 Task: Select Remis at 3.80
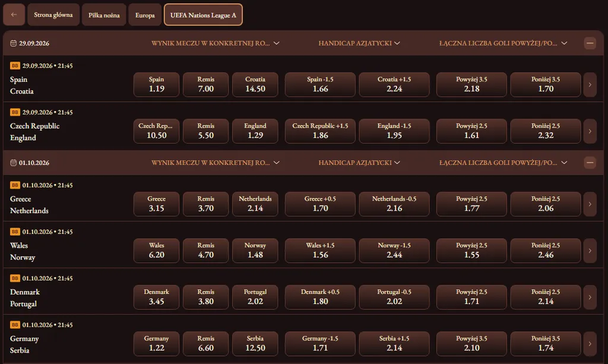pyautogui.click(x=205, y=297)
